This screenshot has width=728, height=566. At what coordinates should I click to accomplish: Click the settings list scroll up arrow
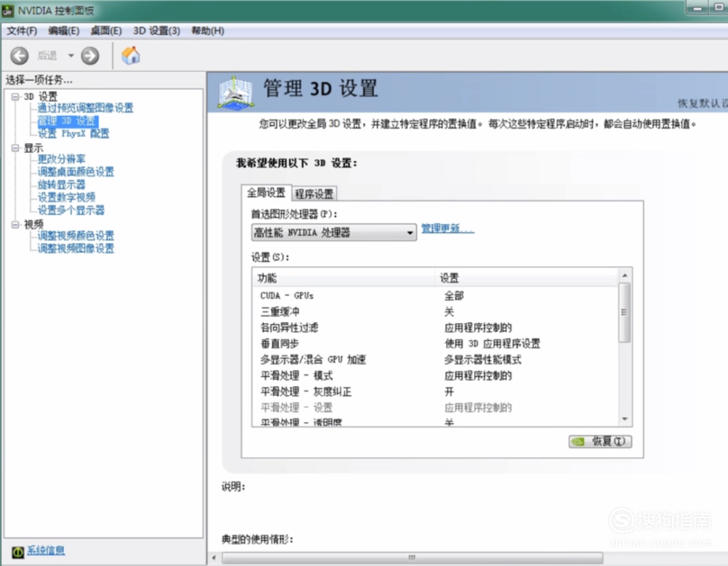click(x=625, y=275)
